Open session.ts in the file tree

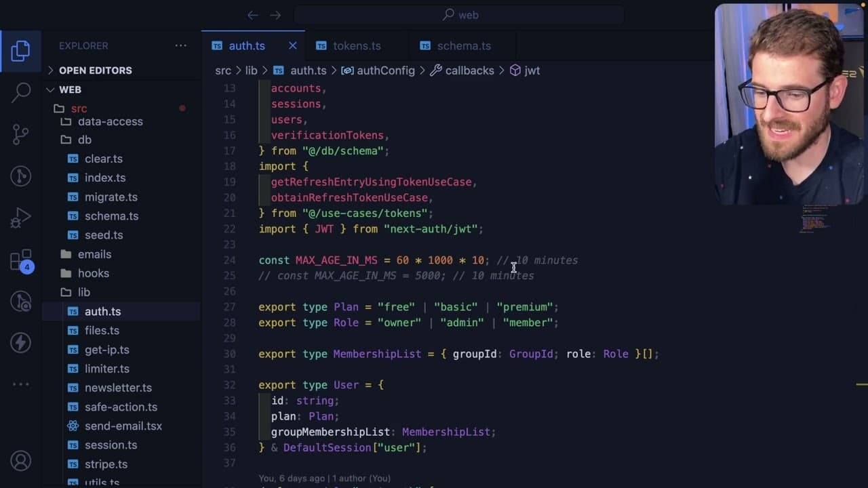point(111,445)
